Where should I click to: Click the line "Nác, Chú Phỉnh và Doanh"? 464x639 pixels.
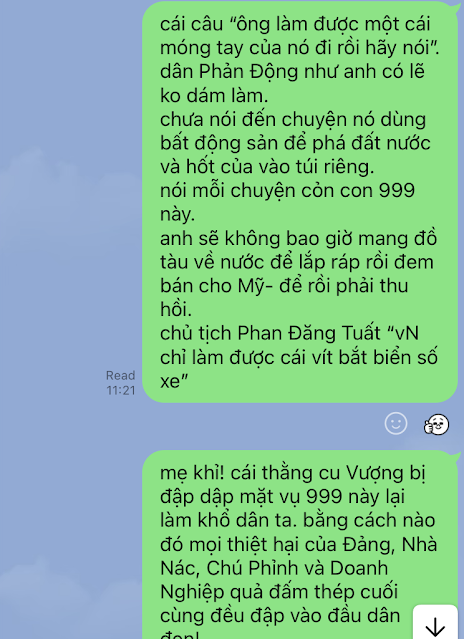[274, 568]
